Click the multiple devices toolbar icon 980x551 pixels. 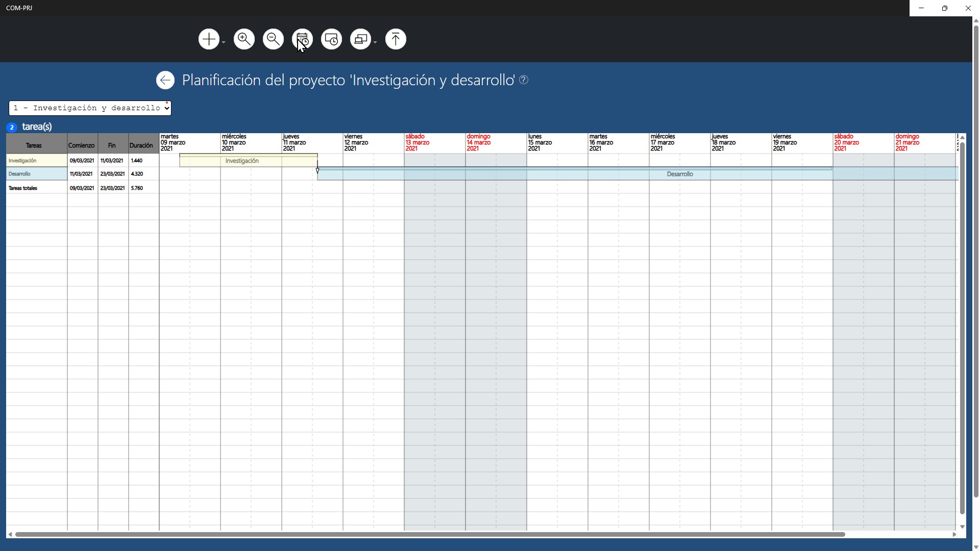pos(360,39)
